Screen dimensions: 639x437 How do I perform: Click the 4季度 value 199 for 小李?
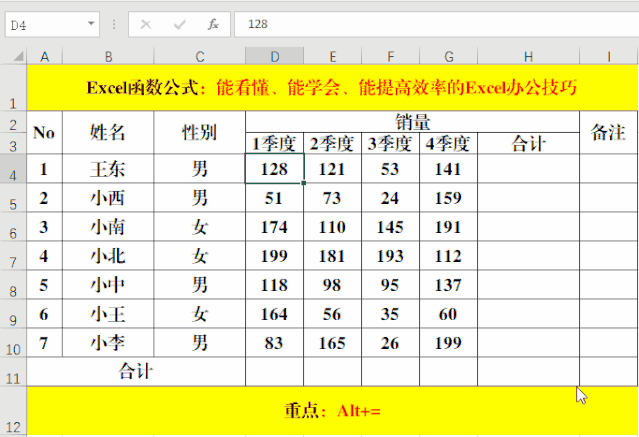[448, 343]
